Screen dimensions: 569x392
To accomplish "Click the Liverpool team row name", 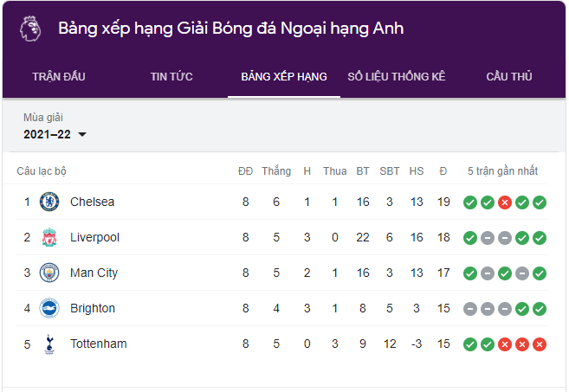I will 94,237.
